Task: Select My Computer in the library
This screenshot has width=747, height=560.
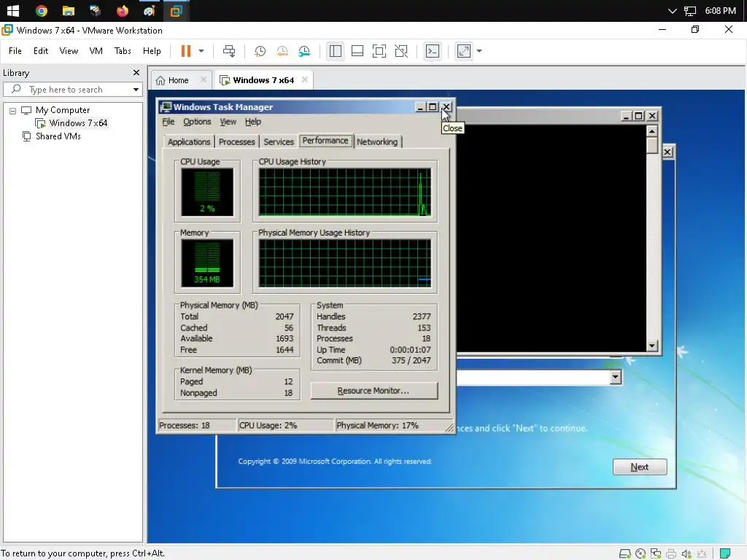Action: point(63,110)
